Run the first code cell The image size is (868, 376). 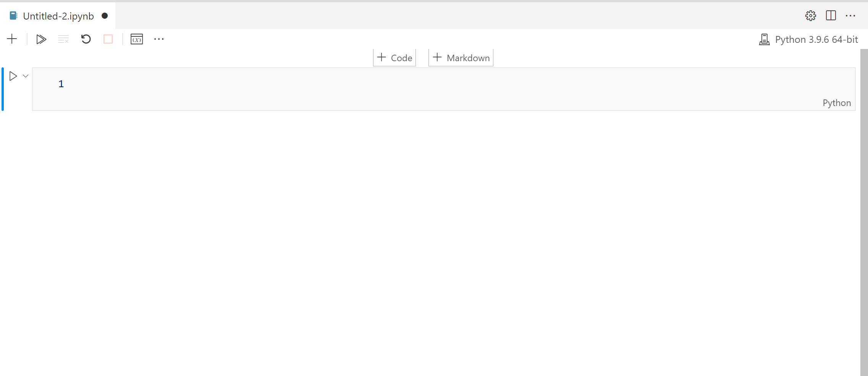click(x=13, y=76)
